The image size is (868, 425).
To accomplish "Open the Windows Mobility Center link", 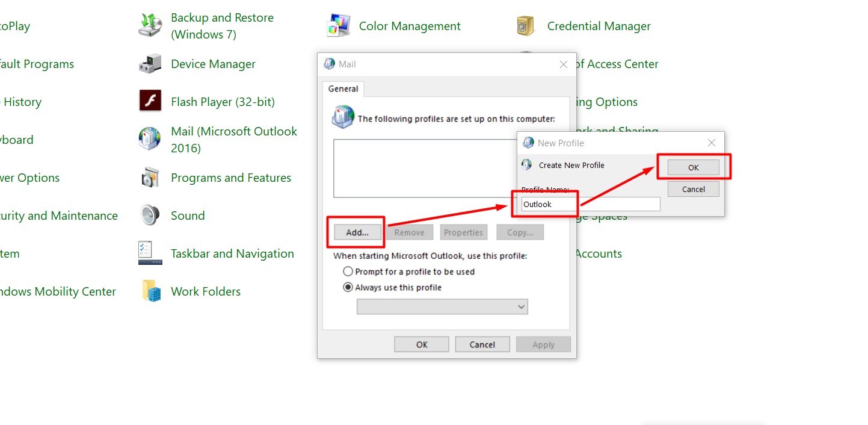I will (x=58, y=291).
